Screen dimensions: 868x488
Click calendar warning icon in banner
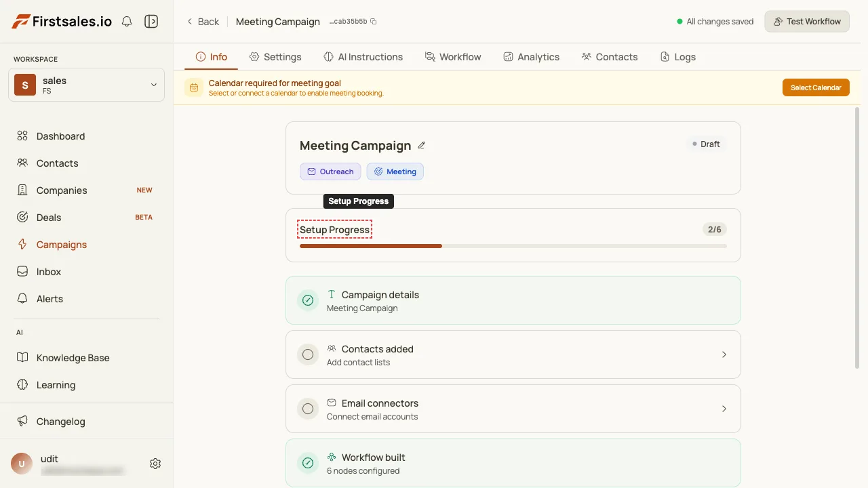(x=194, y=87)
